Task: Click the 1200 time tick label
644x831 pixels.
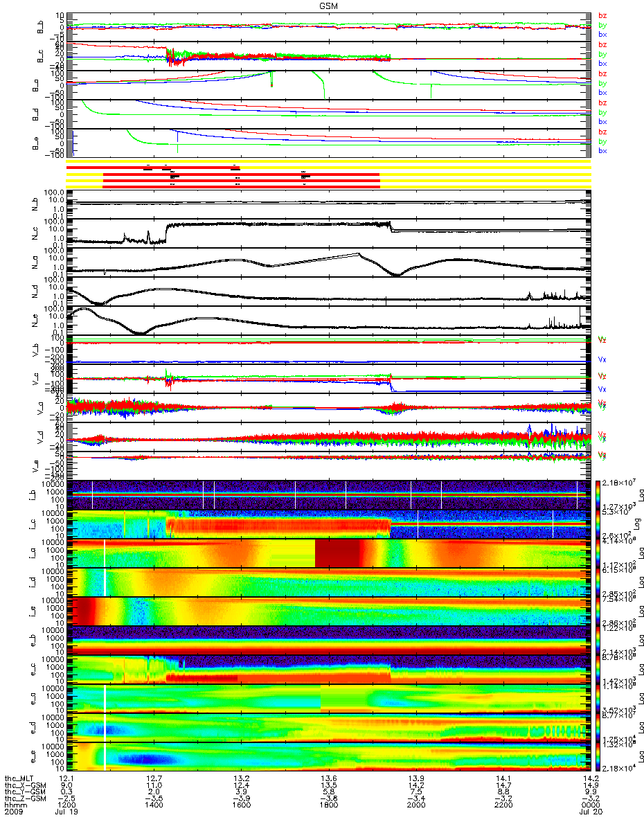Action: [x=65, y=805]
